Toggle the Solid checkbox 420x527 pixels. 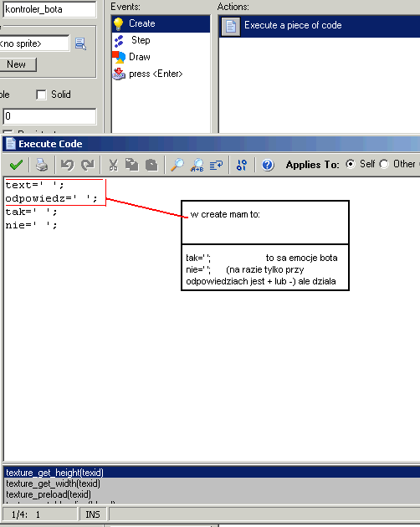(x=41, y=95)
